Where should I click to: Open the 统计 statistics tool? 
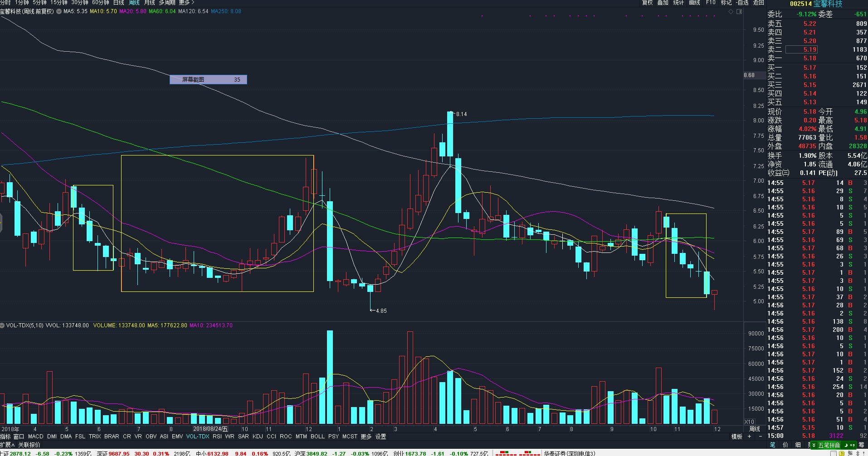tap(678, 3)
